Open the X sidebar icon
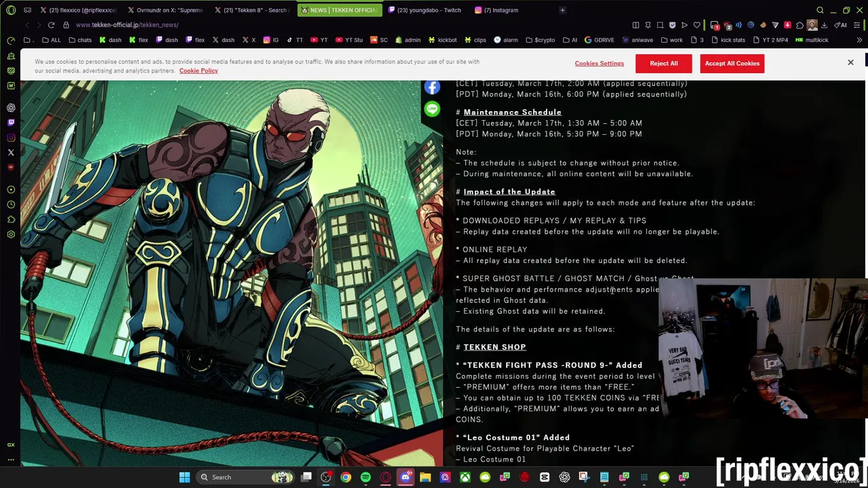 pyautogui.click(x=11, y=152)
